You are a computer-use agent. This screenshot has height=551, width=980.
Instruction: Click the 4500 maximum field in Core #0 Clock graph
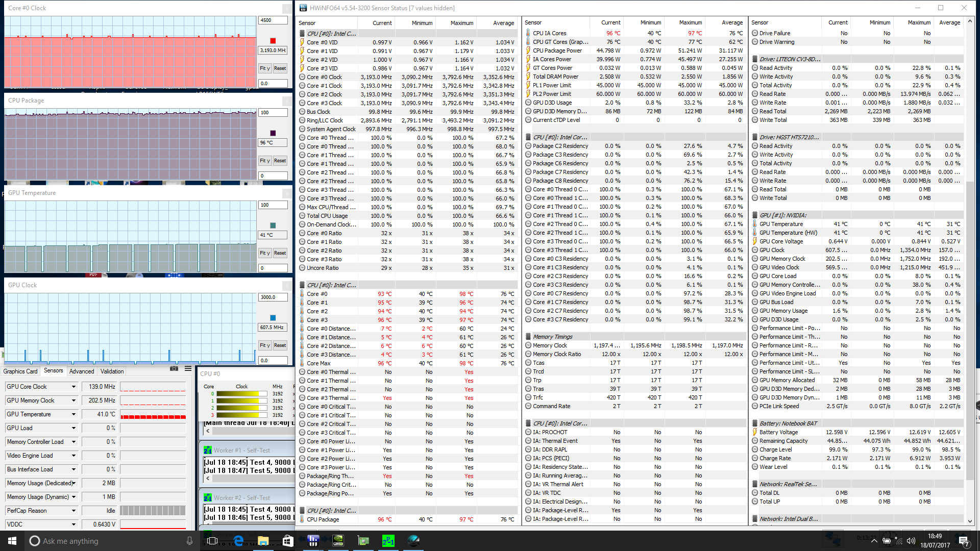pos(273,20)
